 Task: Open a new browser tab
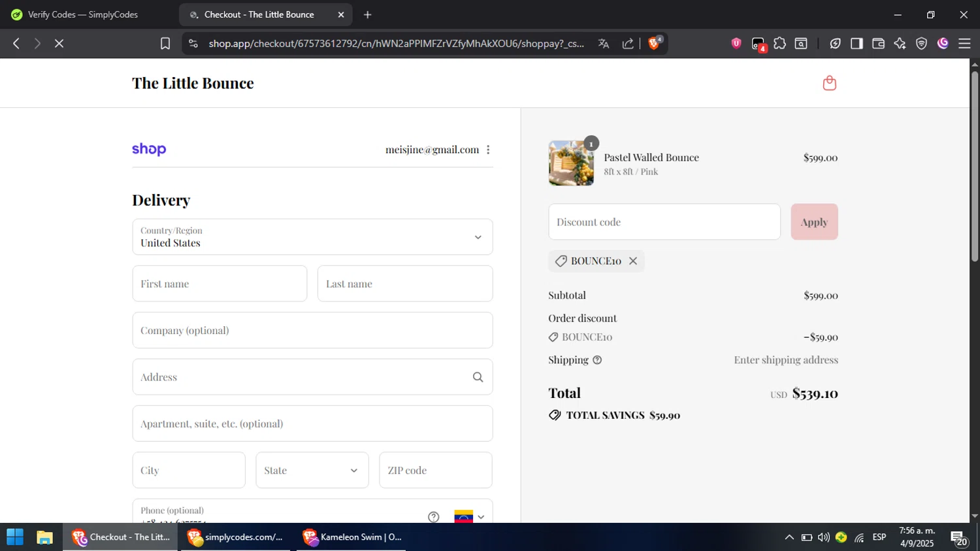[x=368, y=14]
